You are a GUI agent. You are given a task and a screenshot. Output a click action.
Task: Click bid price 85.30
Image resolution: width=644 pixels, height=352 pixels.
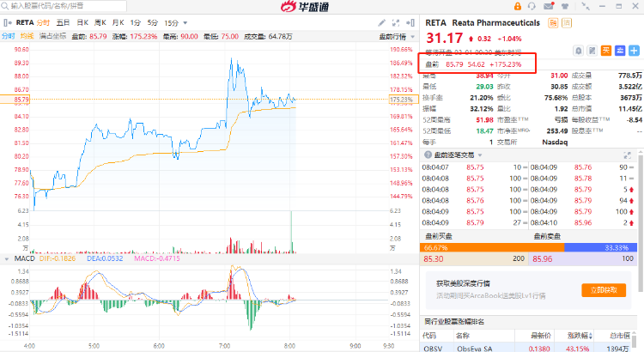point(434,258)
